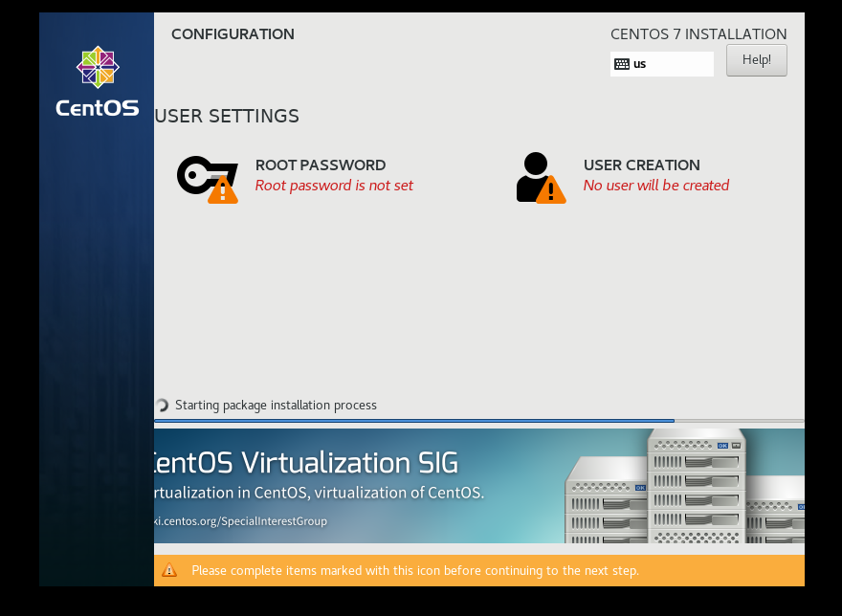
Task: Click the CentOS Virtualization SIG banner title
Action: [306, 462]
